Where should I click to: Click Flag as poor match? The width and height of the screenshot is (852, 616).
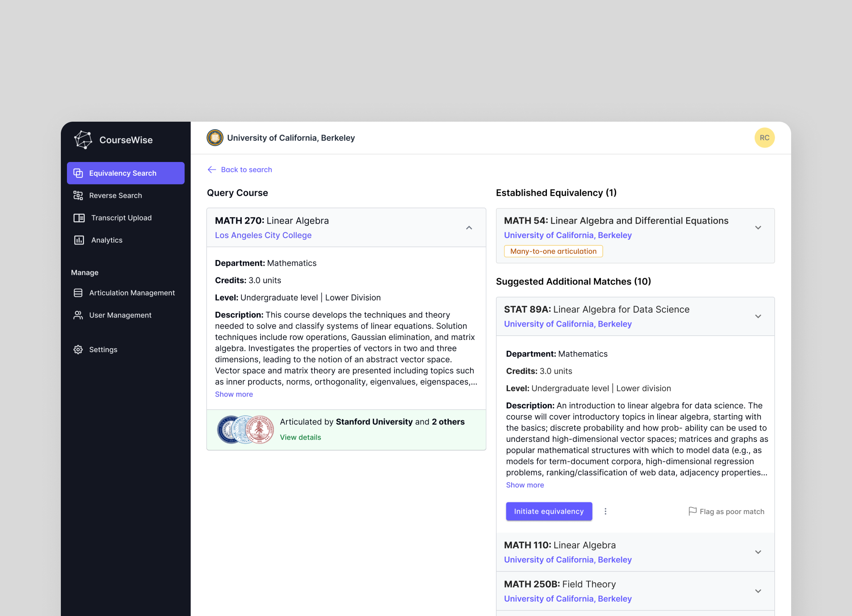point(726,511)
